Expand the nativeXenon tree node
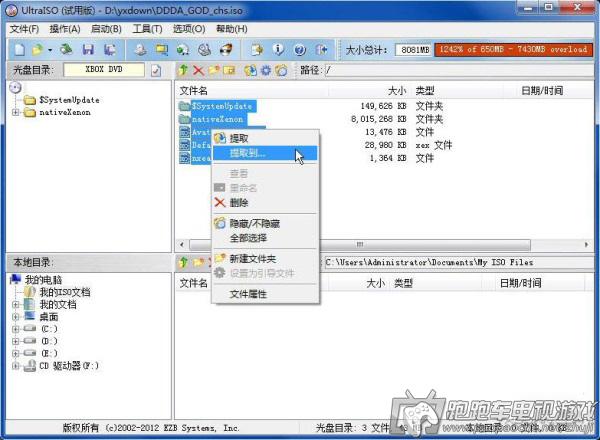This screenshot has width=600, height=440. coord(15,112)
